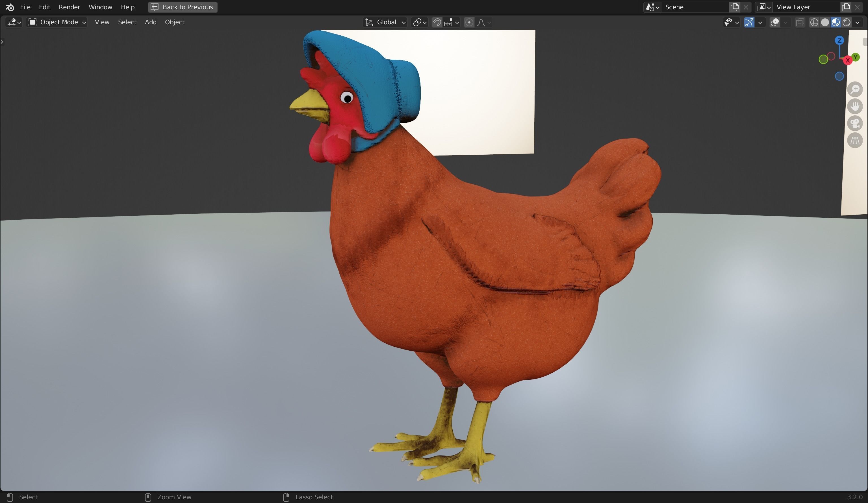Click the negative Z axis gizmo circle

tap(839, 76)
